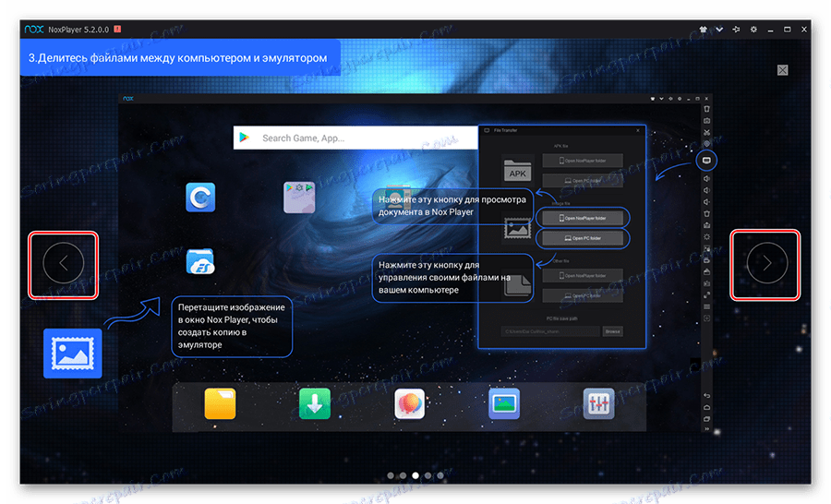The width and height of the screenshot is (831, 504).
Task: Click the Android home icon in sidebar
Action: pyautogui.click(x=706, y=408)
